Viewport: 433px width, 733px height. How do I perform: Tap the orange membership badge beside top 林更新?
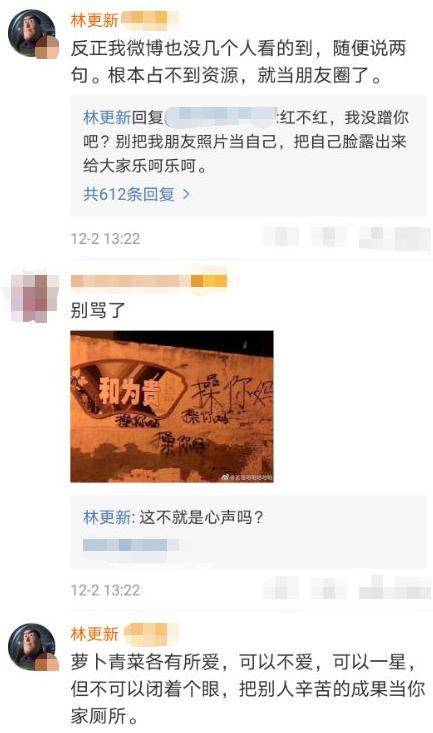click(150, 20)
